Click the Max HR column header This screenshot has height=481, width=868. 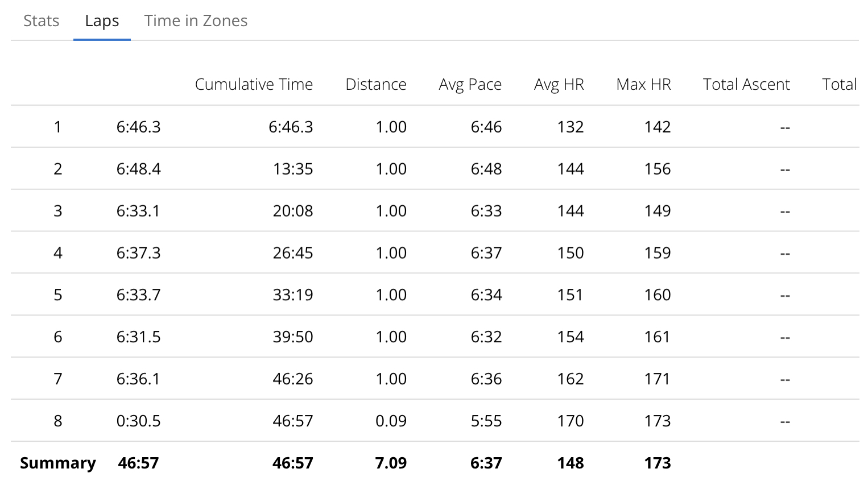(x=643, y=85)
